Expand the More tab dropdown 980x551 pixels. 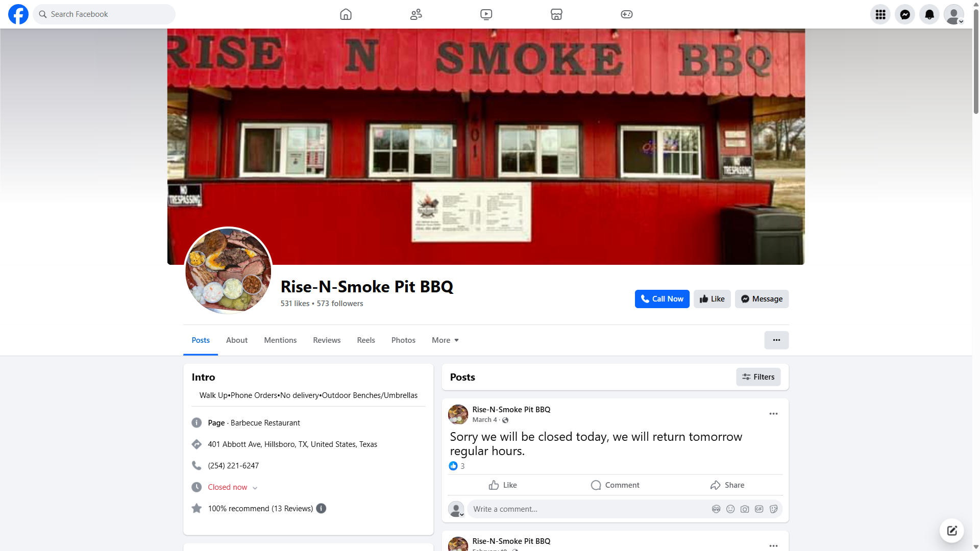pyautogui.click(x=445, y=340)
